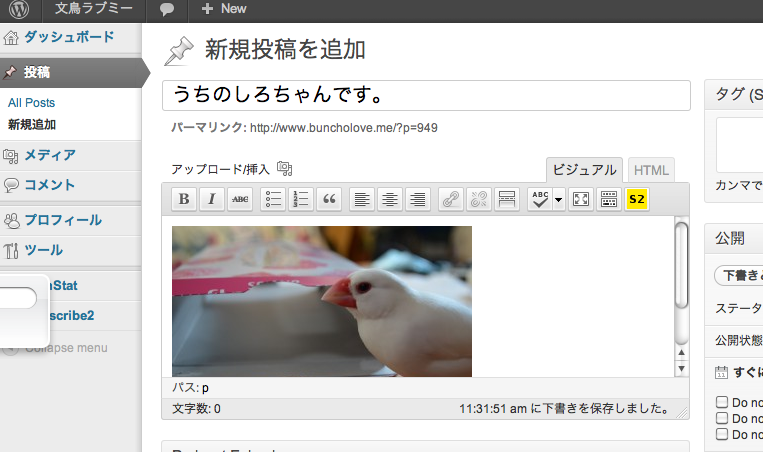Viewport: 763px width, 452px height.
Task: Insert a numbered list
Action: click(x=301, y=199)
